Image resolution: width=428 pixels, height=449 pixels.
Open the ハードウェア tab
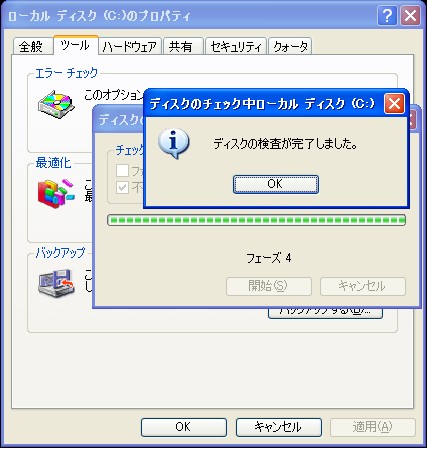pos(130,46)
